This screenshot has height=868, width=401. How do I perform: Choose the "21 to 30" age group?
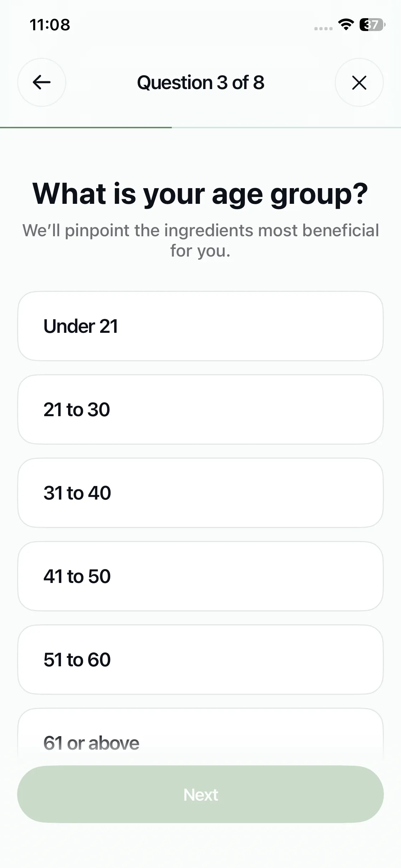[200, 409]
